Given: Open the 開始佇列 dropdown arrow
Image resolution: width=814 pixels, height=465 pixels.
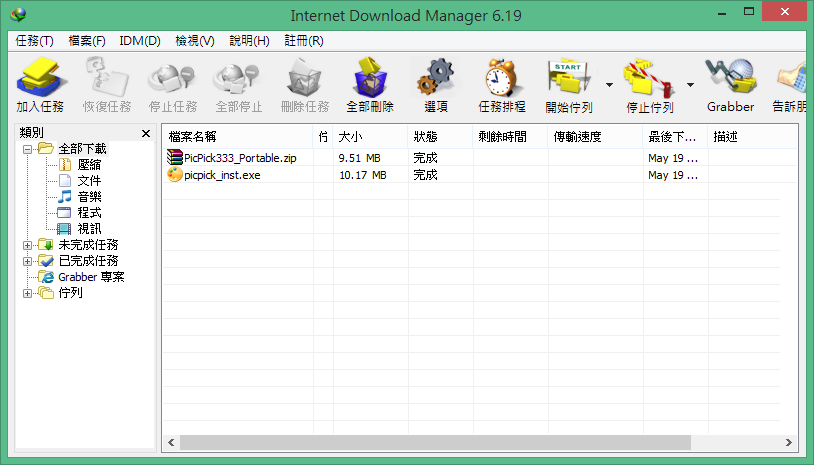Looking at the screenshot, I should 609,85.
